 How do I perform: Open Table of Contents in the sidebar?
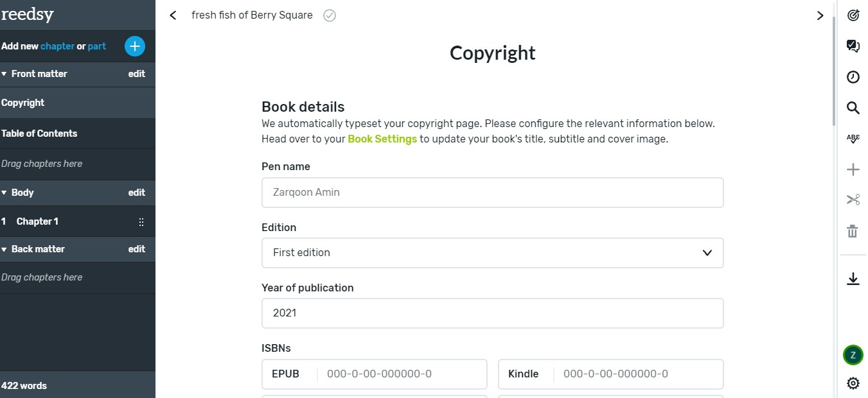[x=39, y=134]
